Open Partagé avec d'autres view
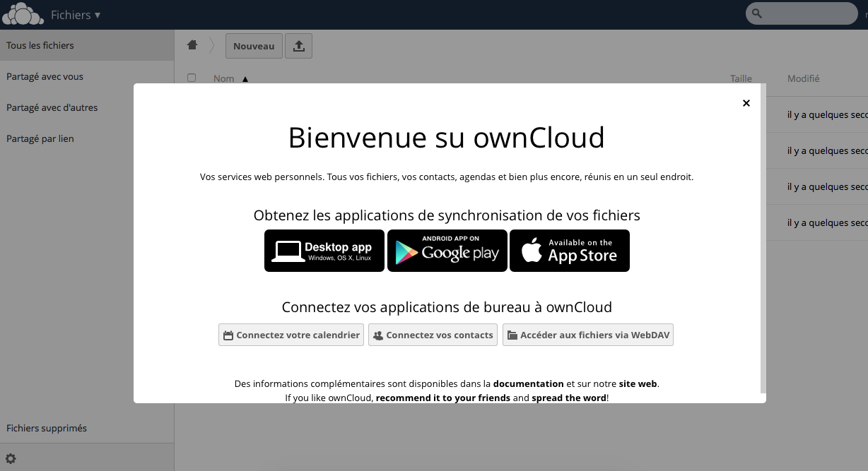868x471 pixels. (x=87, y=107)
